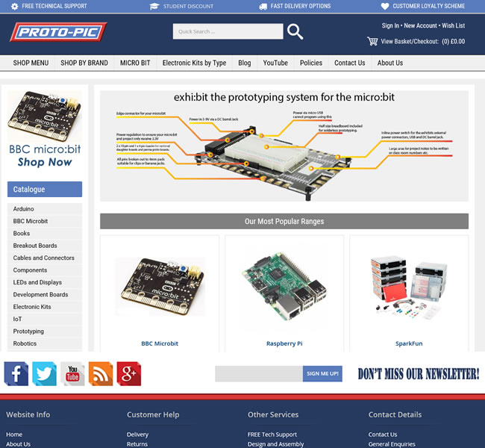Click in the Quick Search field
Image resolution: width=485 pixels, height=448 pixels.
coord(228,31)
